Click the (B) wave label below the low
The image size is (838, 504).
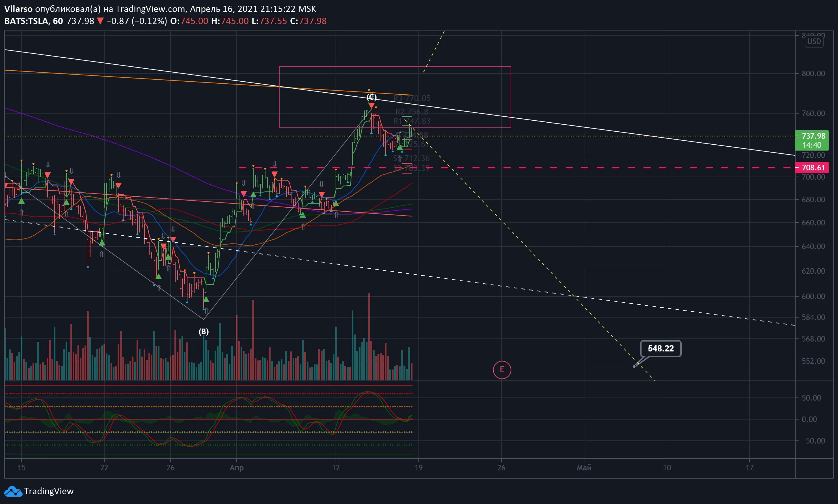(x=204, y=331)
